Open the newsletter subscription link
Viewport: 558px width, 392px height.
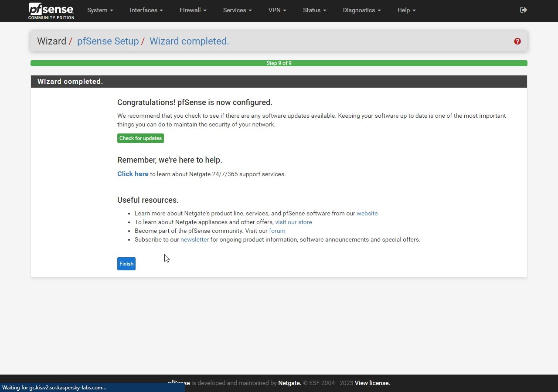click(x=194, y=239)
